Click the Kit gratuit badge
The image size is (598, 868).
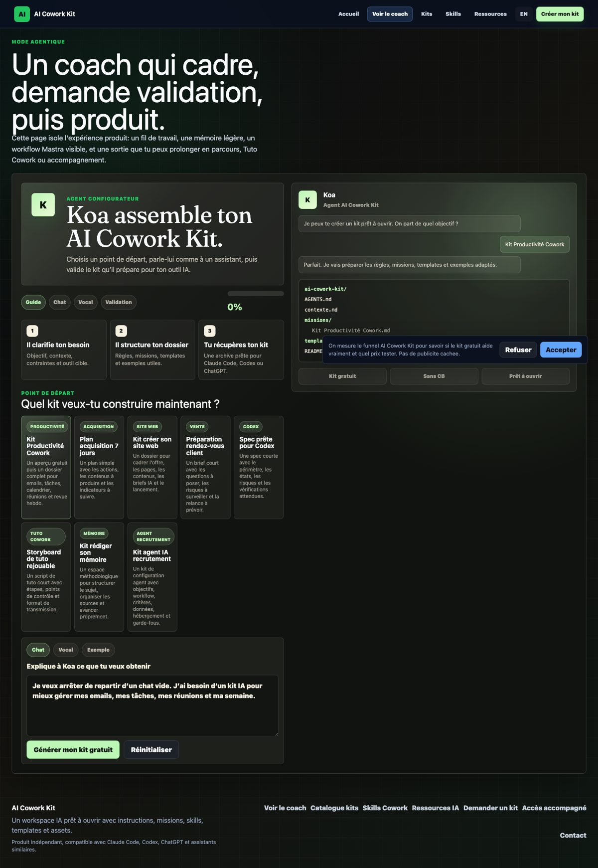342,376
